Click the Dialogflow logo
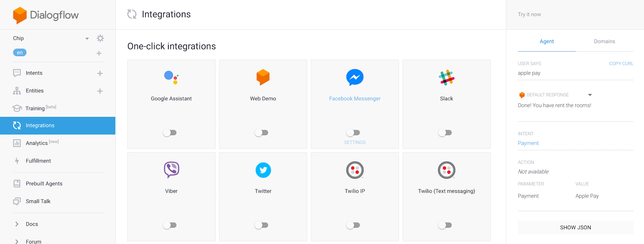The height and width of the screenshot is (244, 644). pos(46,15)
